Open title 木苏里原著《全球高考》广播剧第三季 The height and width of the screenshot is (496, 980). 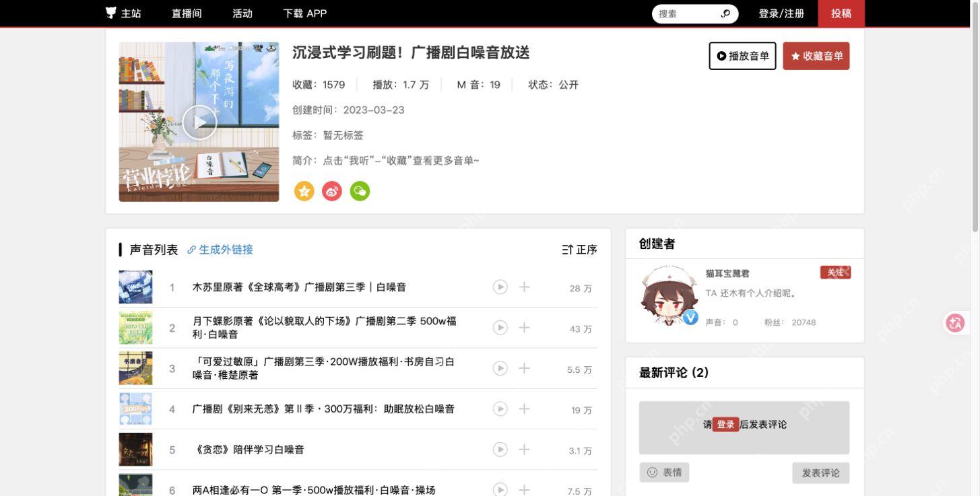pos(299,287)
